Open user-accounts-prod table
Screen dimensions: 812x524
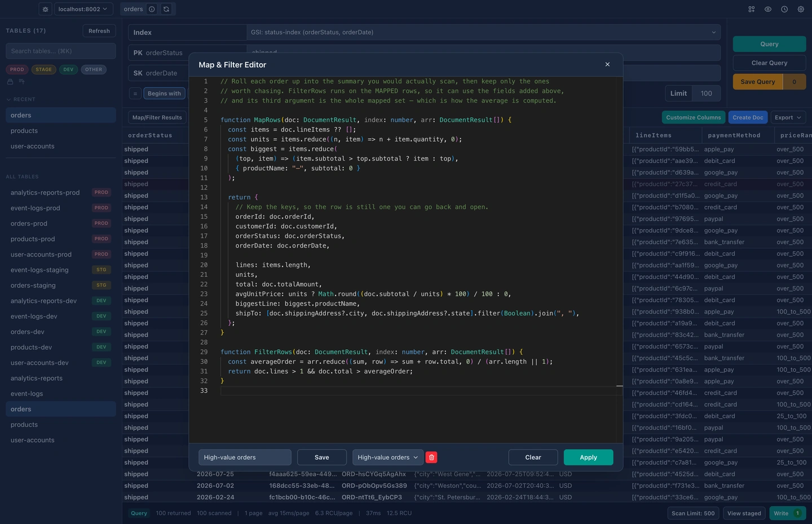click(60, 254)
